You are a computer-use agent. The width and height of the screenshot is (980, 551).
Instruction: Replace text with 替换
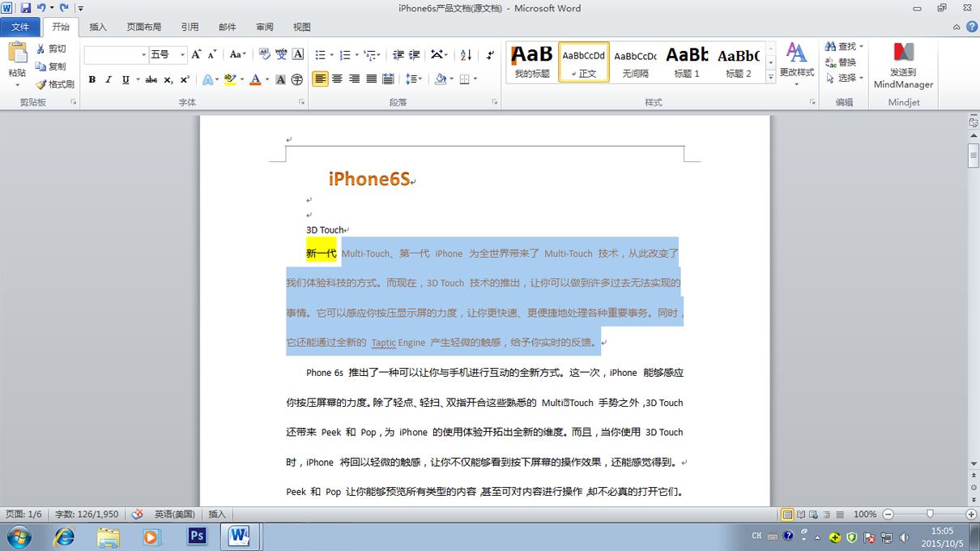[x=841, y=62]
